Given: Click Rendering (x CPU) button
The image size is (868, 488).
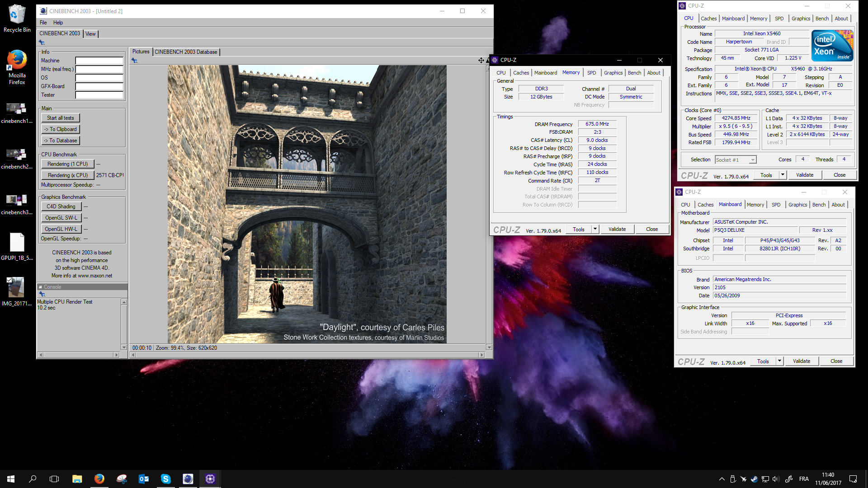Looking at the screenshot, I should tap(68, 175).
